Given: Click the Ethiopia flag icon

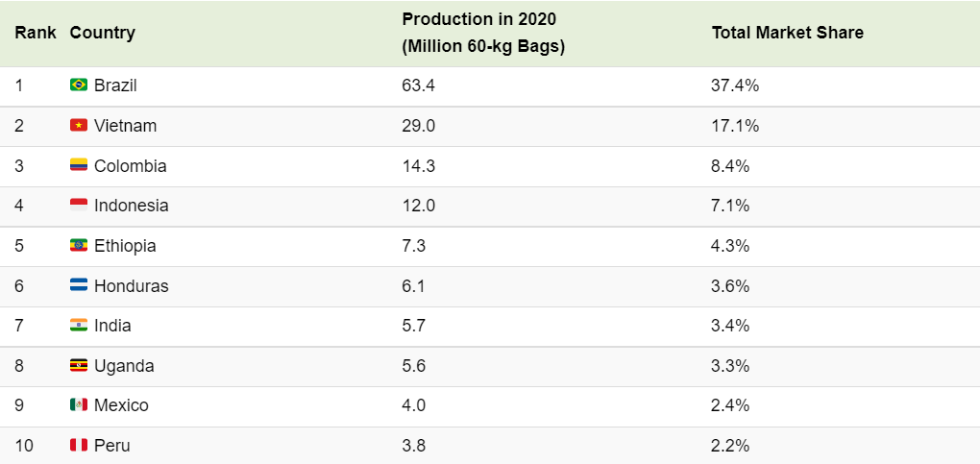Looking at the screenshot, I should [x=79, y=246].
